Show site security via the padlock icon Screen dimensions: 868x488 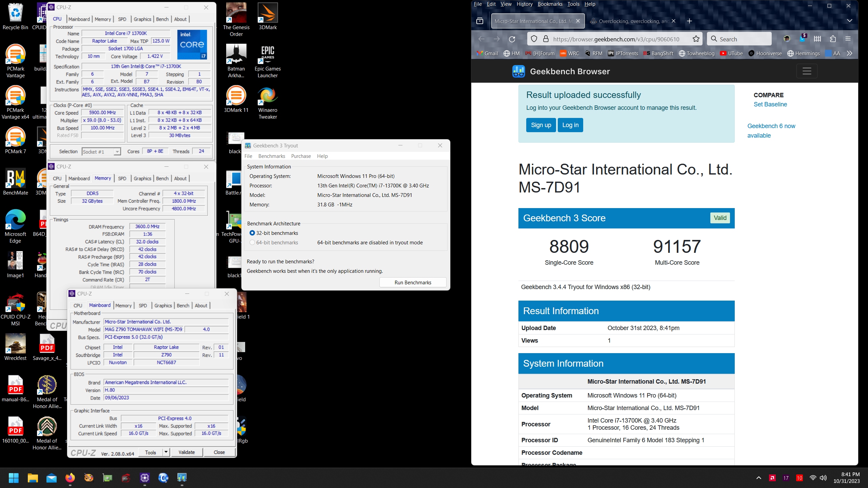pos(546,39)
